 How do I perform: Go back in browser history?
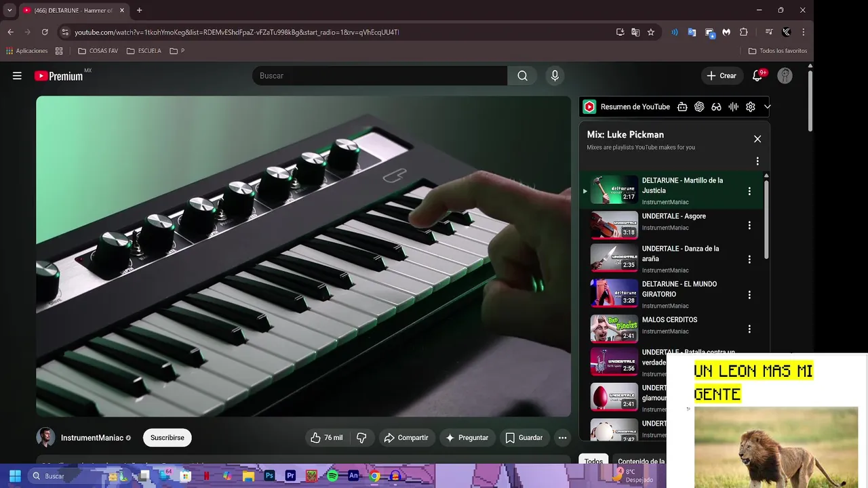(x=10, y=32)
